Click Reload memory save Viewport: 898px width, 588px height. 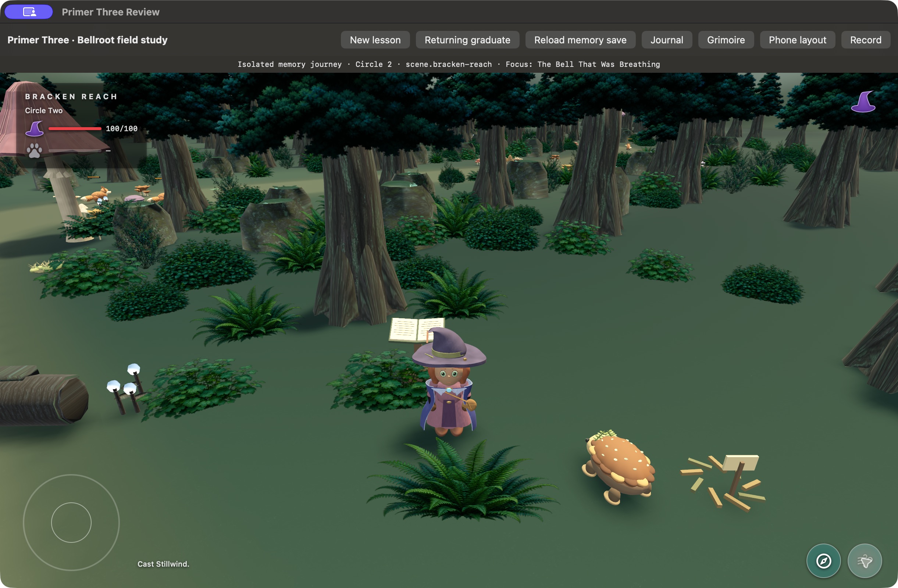580,40
